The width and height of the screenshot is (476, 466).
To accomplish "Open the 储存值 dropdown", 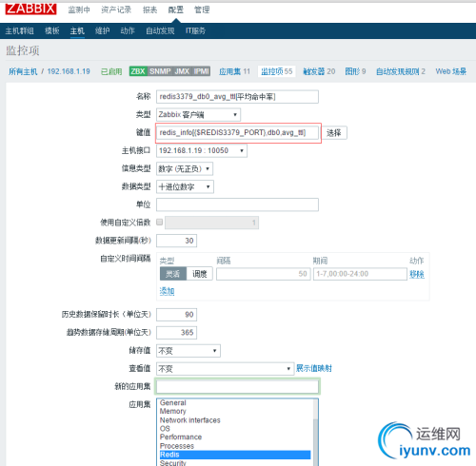I will (188, 351).
